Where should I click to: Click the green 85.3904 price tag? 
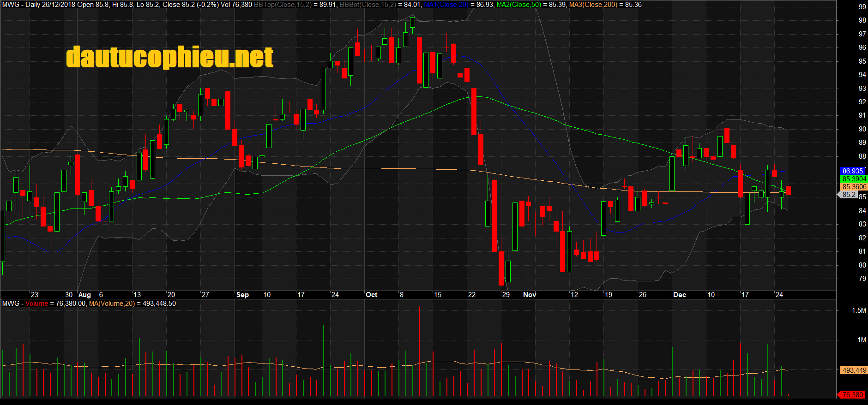click(x=854, y=179)
